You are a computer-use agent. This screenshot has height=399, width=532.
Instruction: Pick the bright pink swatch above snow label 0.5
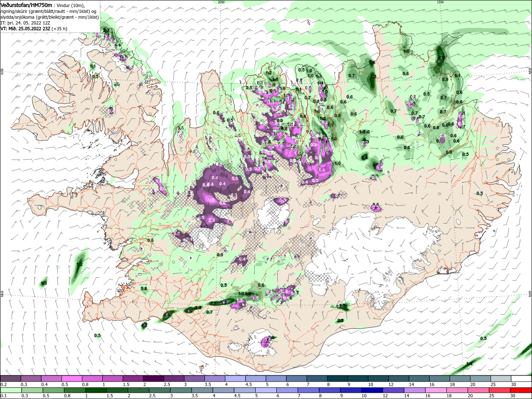71,379
